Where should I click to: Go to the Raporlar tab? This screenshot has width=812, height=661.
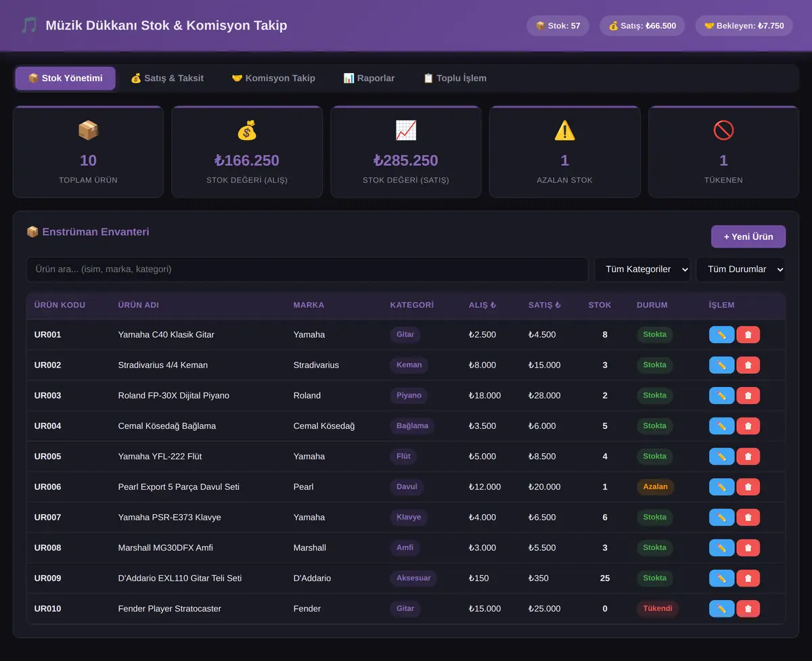[x=369, y=78]
